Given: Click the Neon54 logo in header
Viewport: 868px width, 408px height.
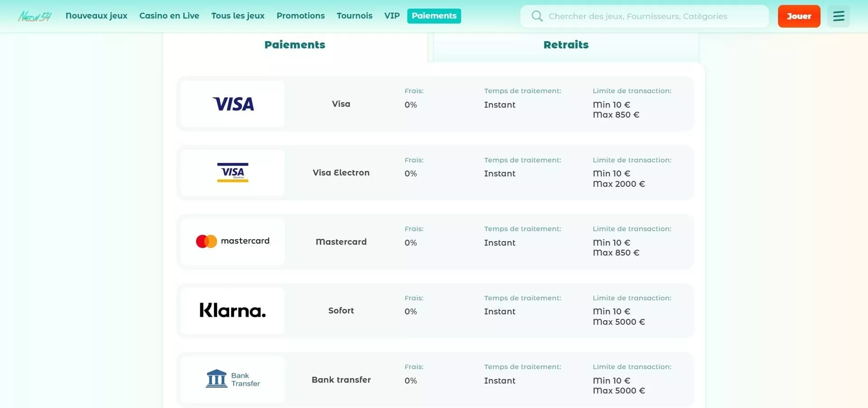Looking at the screenshot, I should pos(35,16).
